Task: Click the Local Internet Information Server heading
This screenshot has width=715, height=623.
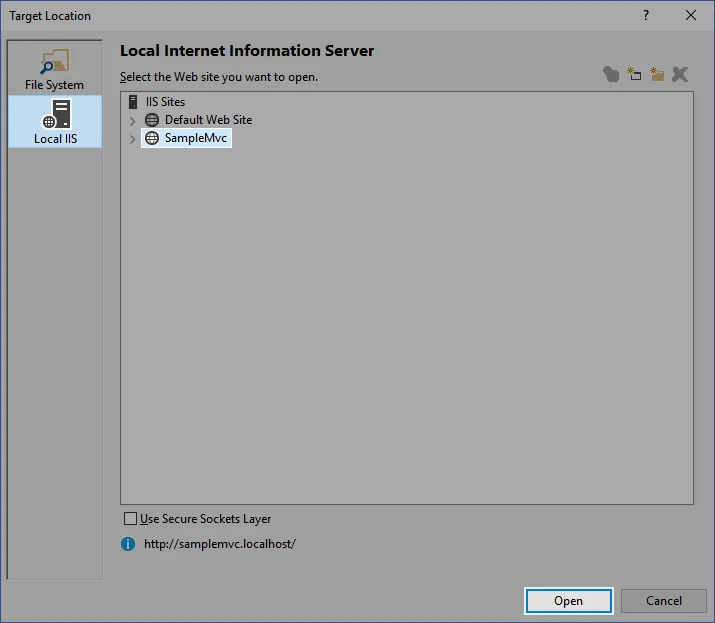Action: 247,51
